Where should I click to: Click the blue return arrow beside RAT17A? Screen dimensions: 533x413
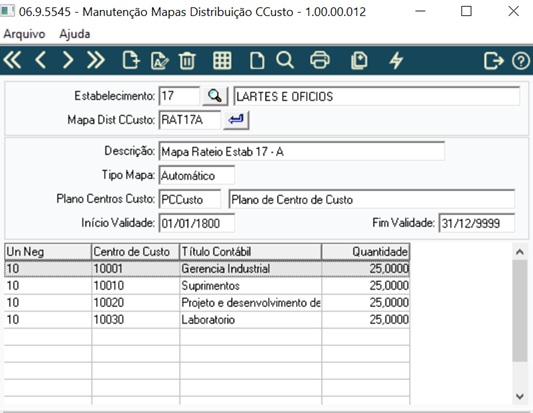pyautogui.click(x=236, y=120)
